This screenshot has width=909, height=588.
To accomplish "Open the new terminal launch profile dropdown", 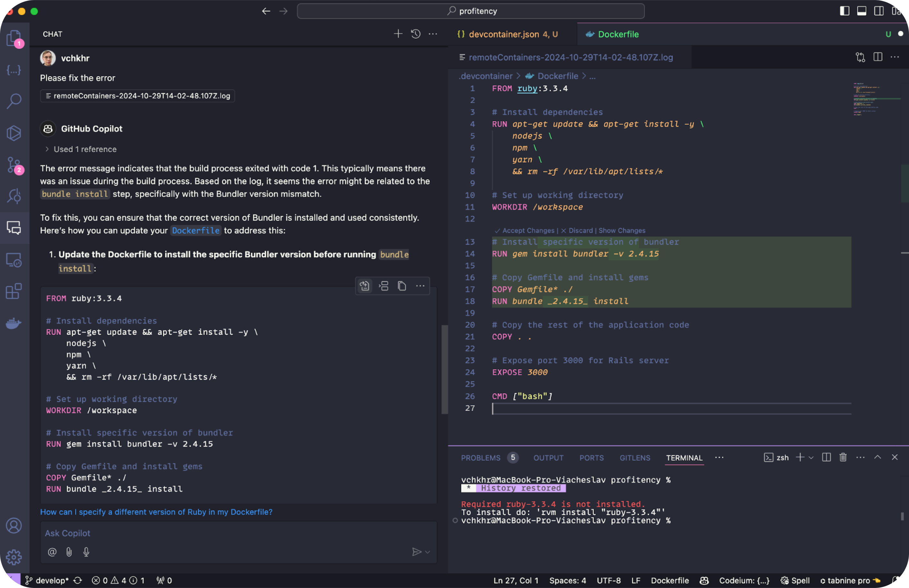I will (x=811, y=457).
